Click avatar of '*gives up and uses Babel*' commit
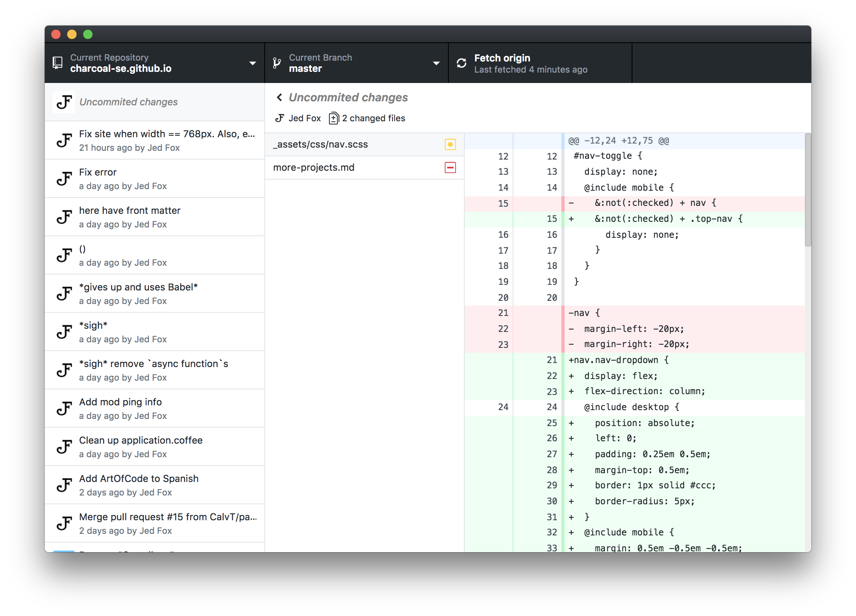The image size is (856, 616). point(64,294)
